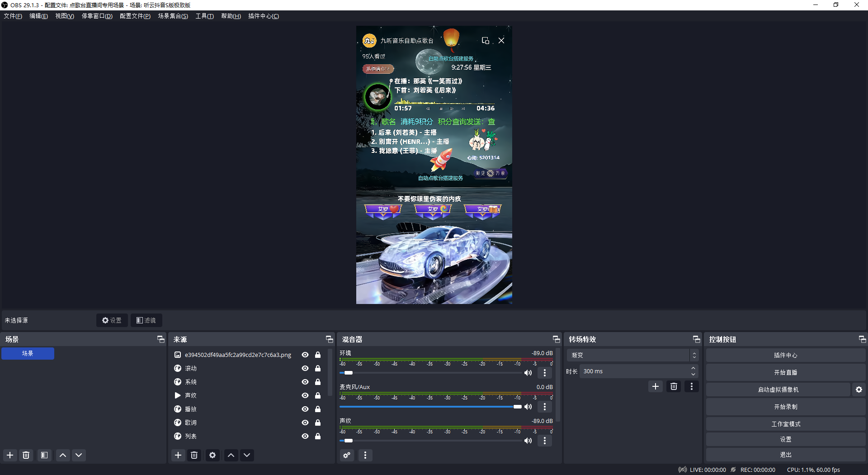Screen dimensions: 868x475
Task: Open advanced audio properties gears icon
Action: tap(347, 455)
